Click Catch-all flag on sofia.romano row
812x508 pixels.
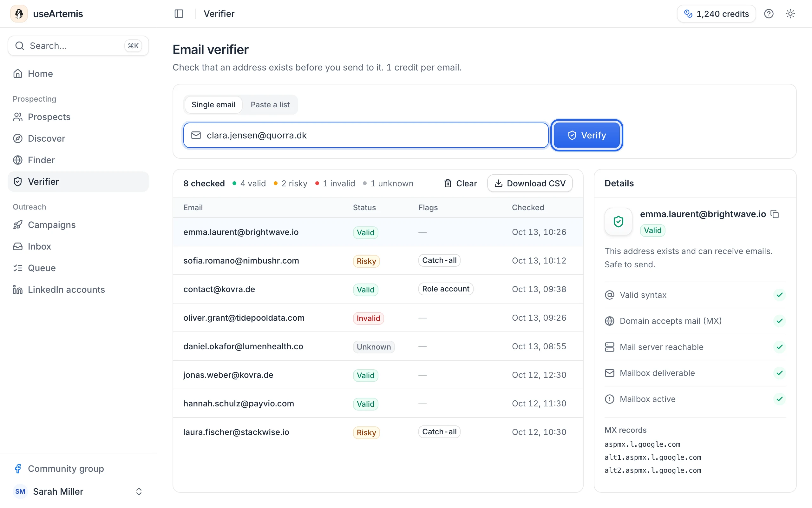pyautogui.click(x=439, y=260)
